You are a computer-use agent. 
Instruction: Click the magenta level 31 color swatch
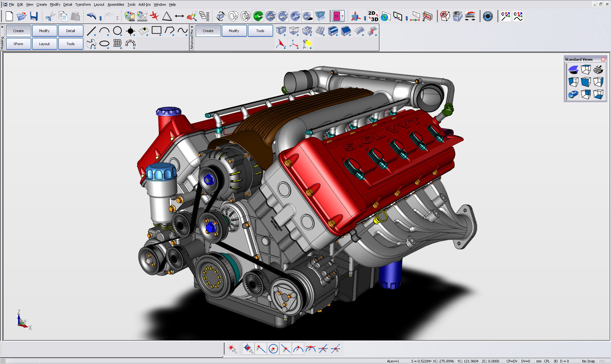[x=336, y=16]
